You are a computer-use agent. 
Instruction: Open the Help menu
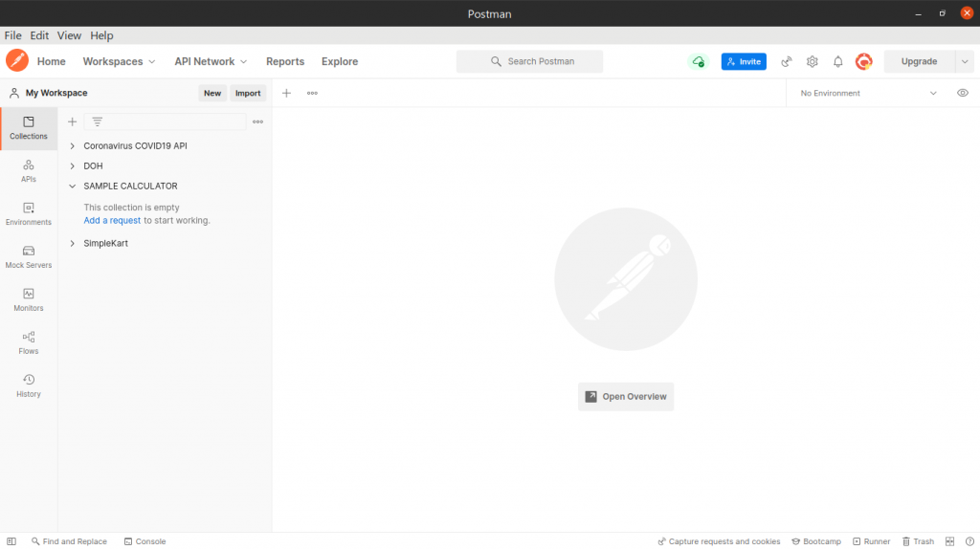click(x=101, y=35)
